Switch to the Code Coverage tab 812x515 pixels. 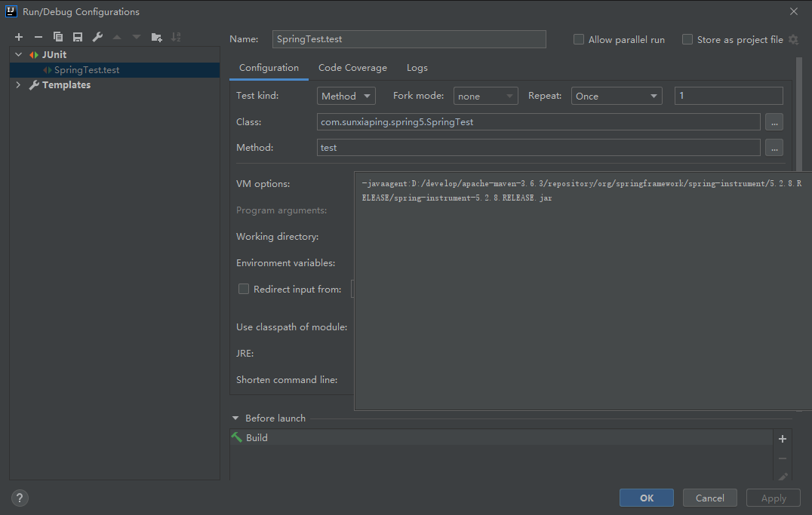pos(352,68)
